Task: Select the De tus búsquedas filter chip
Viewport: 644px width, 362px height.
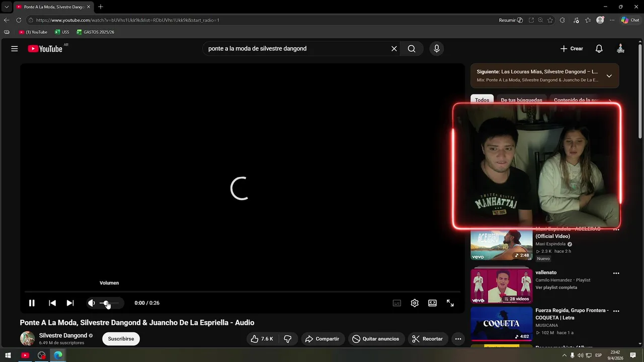Action: 522,100
